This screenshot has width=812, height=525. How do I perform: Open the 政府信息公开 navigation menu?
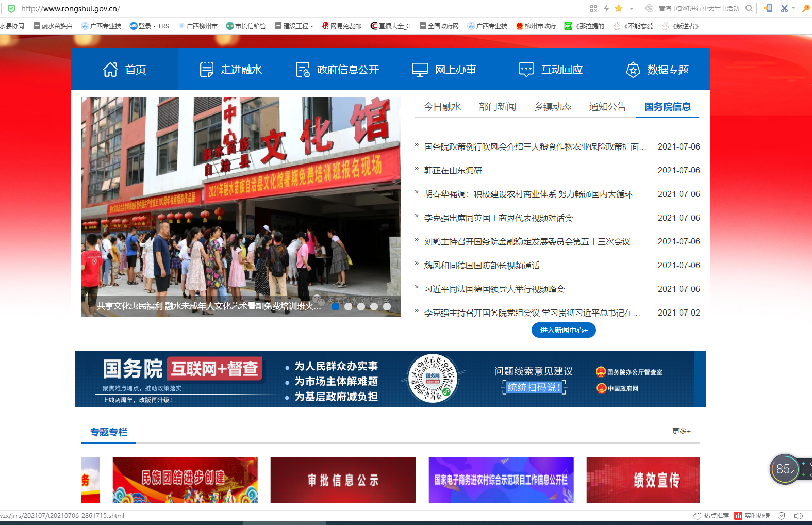pyautogui.click(x=338, y=70)
